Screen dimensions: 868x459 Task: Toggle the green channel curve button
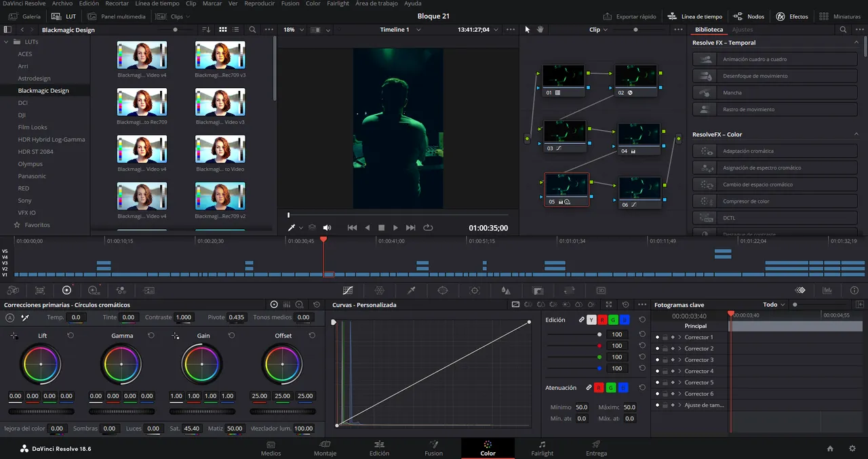coord(613,320)
